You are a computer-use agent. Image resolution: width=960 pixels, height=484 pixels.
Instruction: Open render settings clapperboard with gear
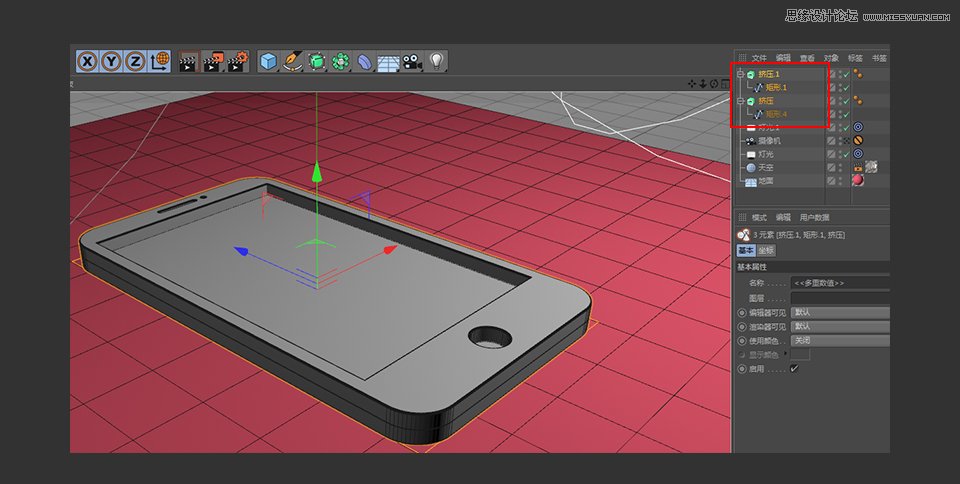[238, 61]
